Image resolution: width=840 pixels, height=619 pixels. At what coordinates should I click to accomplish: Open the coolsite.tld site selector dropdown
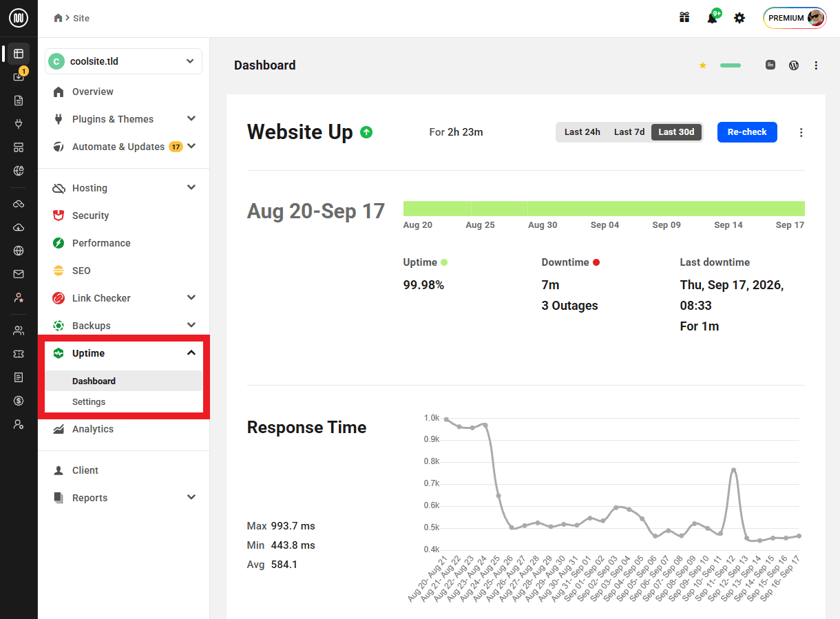click(x=124, y=61)
